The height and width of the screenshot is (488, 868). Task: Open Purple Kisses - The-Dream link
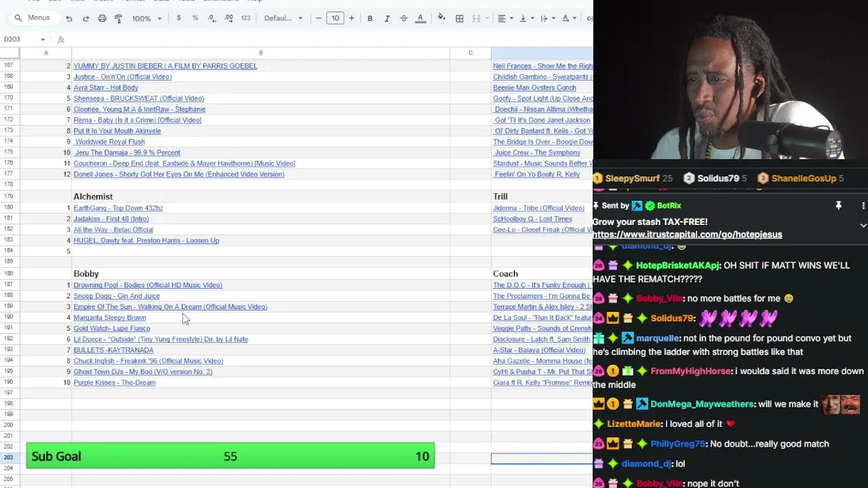[115, 383]
